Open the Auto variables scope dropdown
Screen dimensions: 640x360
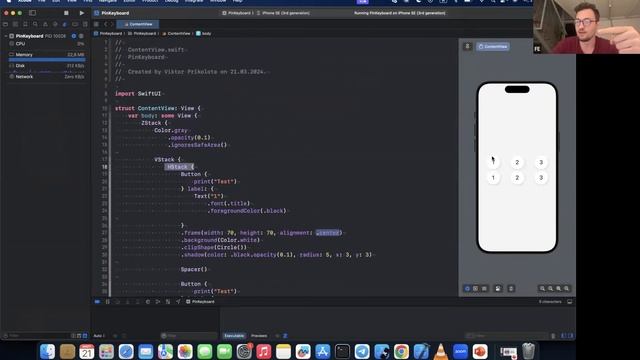tap(99, 336)
